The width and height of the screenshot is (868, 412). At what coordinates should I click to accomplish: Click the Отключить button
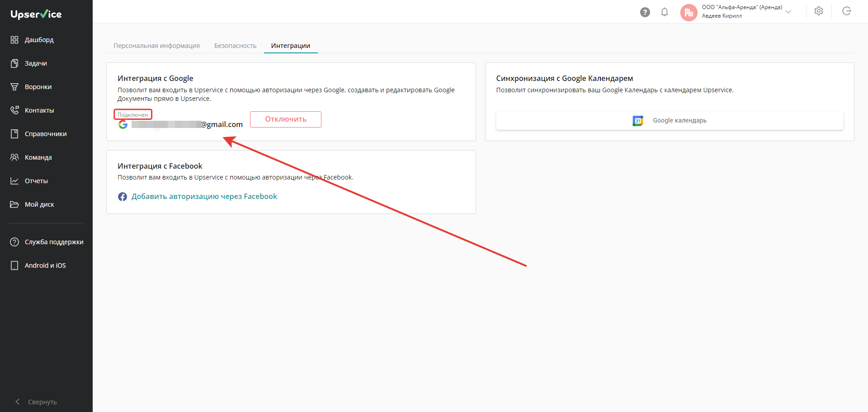pos(286,119)
